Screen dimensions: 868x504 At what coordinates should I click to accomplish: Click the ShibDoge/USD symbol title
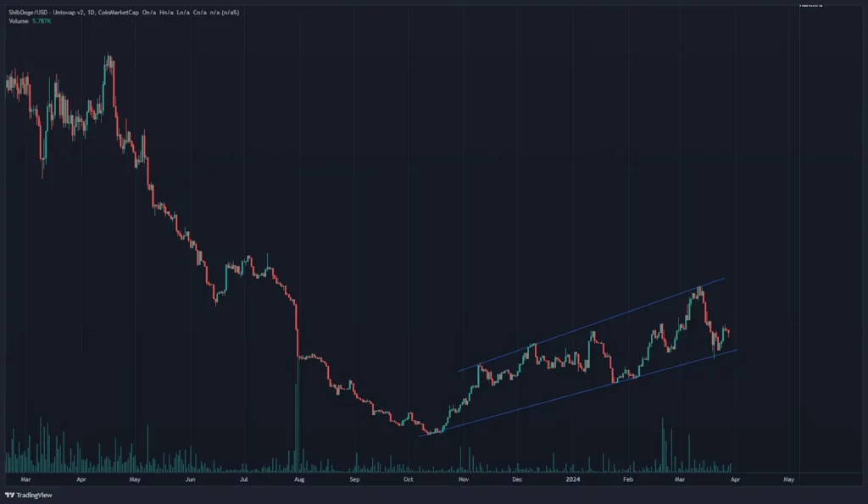coord(28,12)
